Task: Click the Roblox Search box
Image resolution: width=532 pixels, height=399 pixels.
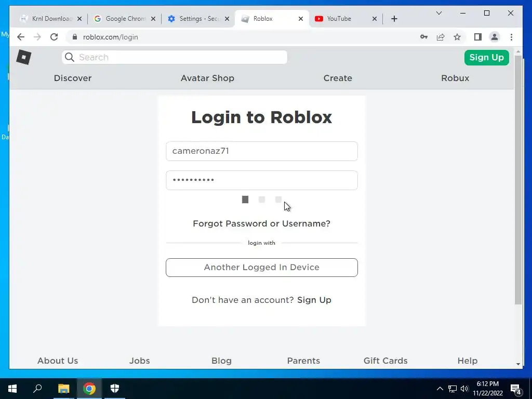Action: coord(175,57)
